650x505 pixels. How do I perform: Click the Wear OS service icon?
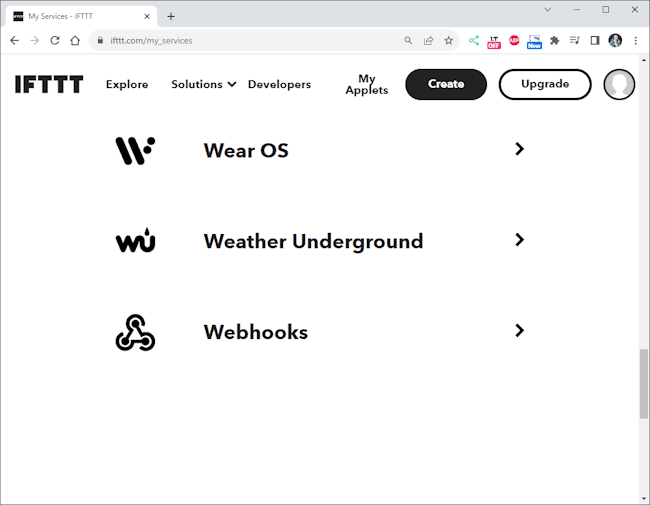click(x=135, y=150)
